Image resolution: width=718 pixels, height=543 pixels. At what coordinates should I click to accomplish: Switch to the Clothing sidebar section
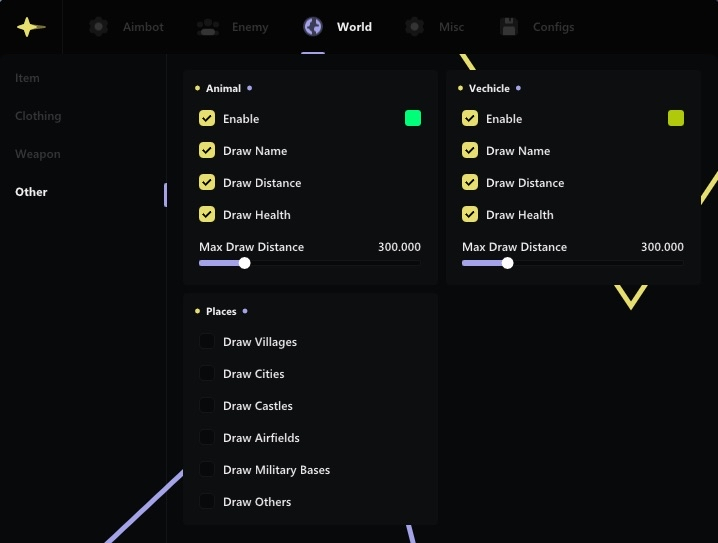point(38,116)
